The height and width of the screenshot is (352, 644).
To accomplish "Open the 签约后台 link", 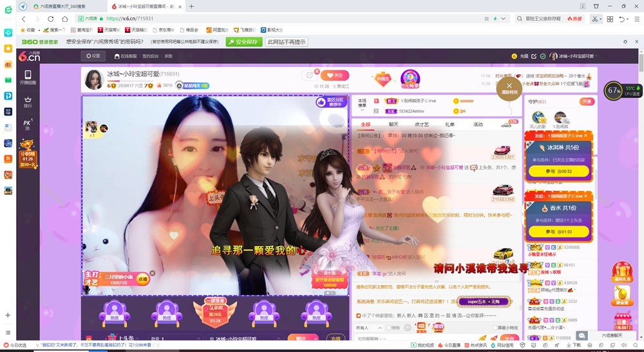I will click(x=150, y=56).
